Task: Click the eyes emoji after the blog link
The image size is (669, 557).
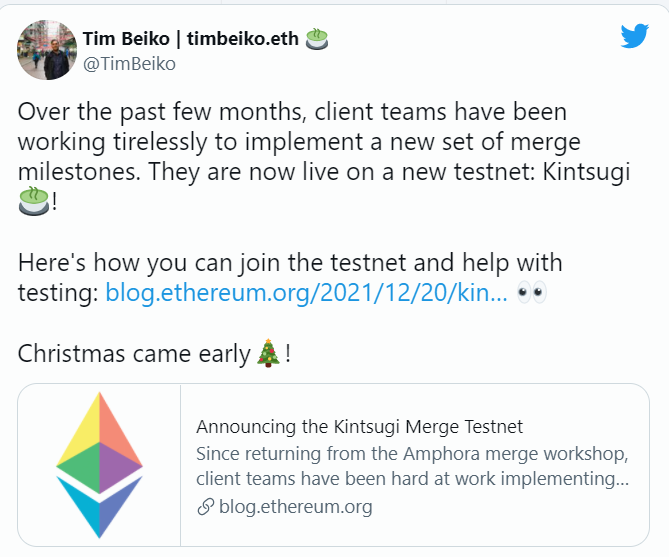Action: (x=532, y=293)
